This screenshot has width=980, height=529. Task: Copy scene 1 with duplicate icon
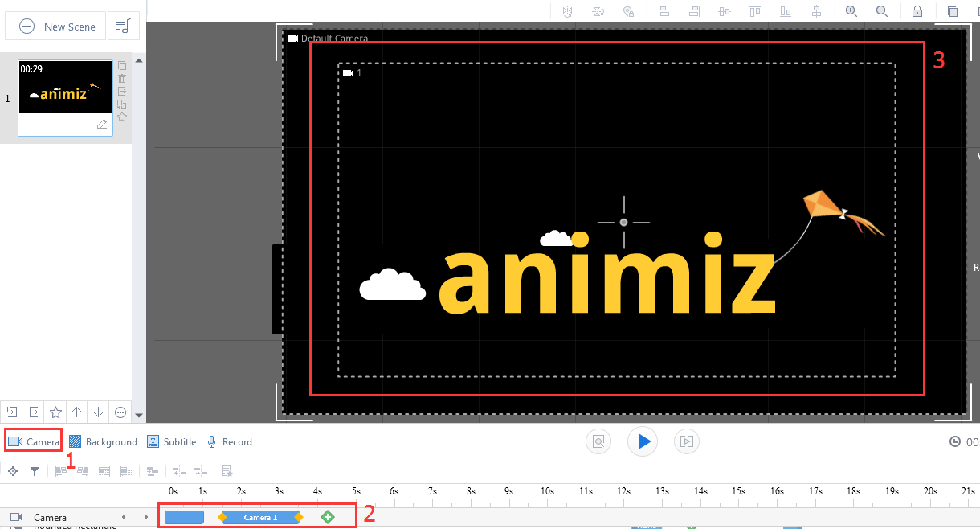(122, 66)
